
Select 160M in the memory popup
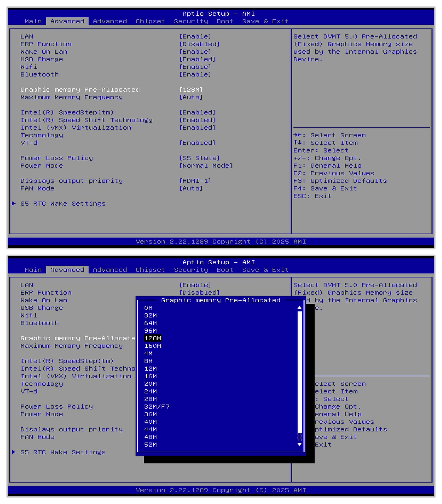point(153,346)
